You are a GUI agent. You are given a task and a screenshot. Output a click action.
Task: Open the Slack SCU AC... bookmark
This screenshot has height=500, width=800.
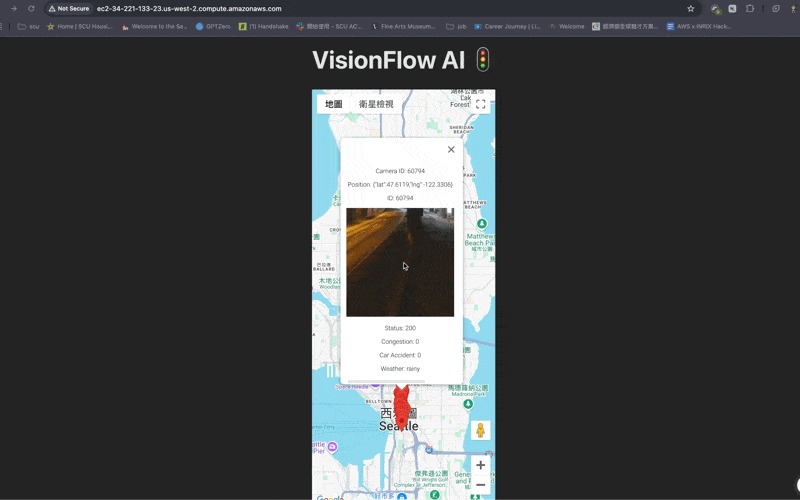click(x=329, y=27)
